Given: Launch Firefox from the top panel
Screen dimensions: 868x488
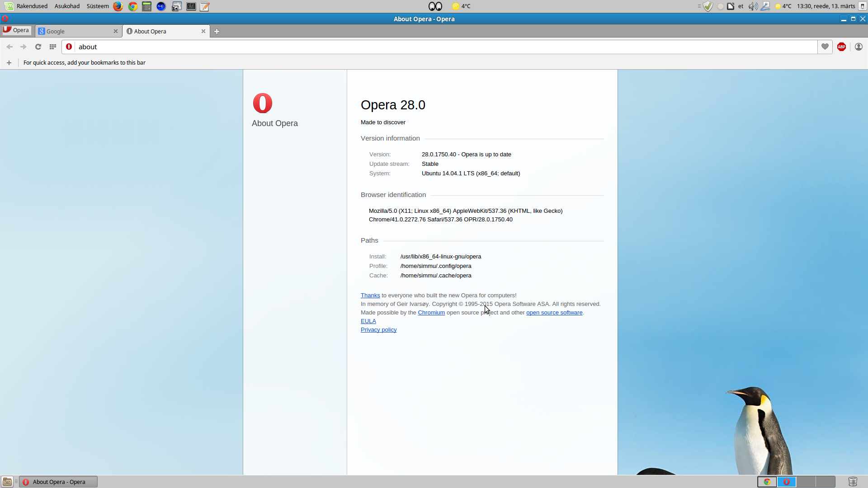Looking at the screenshot, I should click(x=118, y=6).
